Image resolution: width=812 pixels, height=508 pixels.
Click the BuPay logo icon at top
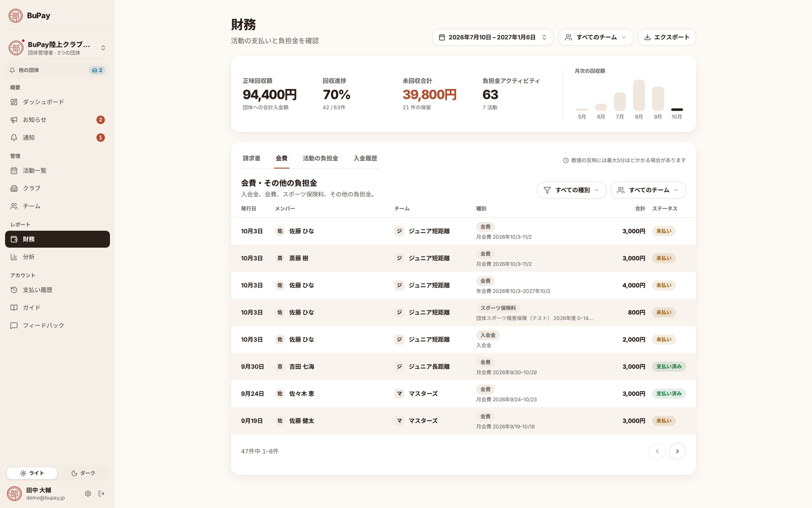point(15,15)
